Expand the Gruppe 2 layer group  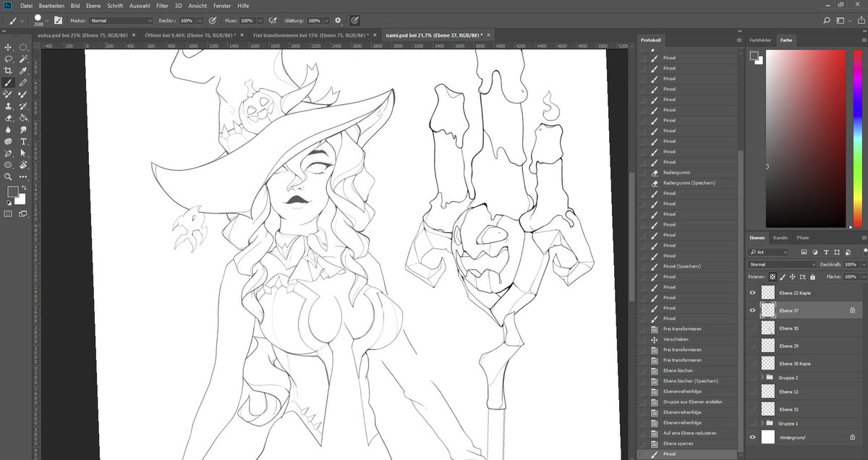762,378
